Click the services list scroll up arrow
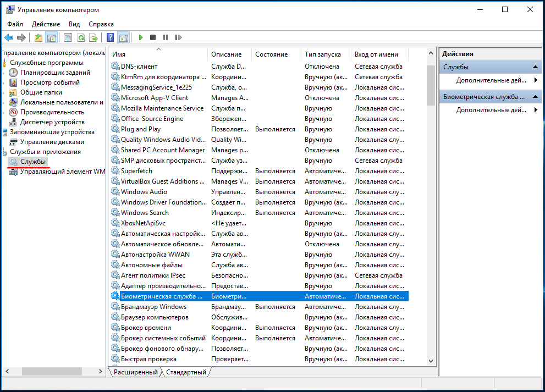 [431, 53]
